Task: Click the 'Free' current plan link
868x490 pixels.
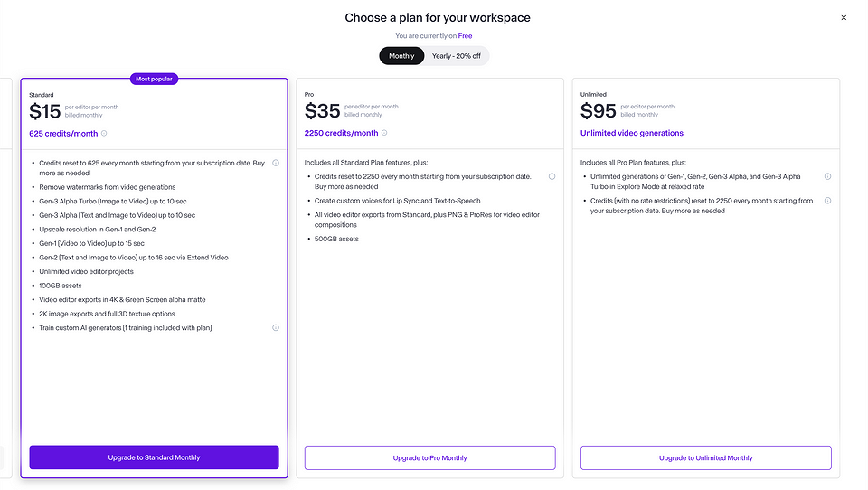Action: coord(465,36)
